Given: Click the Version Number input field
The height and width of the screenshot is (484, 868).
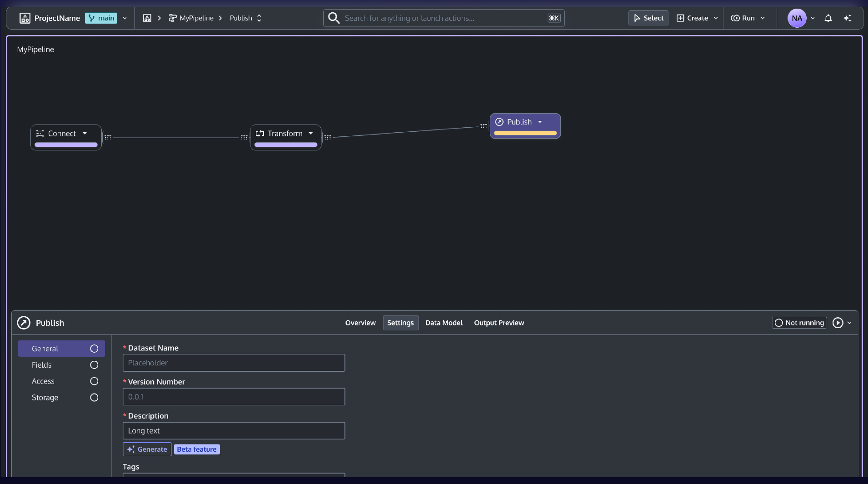Looking at the screenshot, I should [x=234, y=397].
